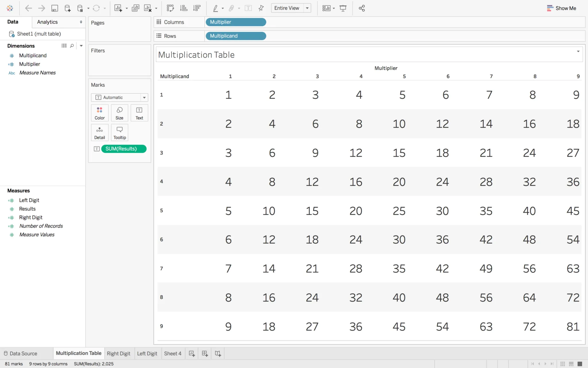Click the Clear sheet icon
The height and width of the screenshot is (368, 588).
[148, 8]
